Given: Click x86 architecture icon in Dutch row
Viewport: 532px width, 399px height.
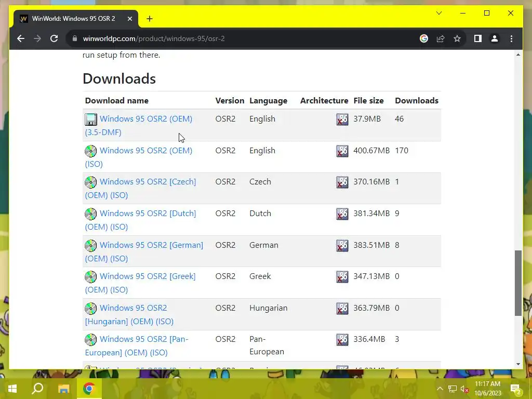Looking at the screenshot, I should tap(342, 214).
